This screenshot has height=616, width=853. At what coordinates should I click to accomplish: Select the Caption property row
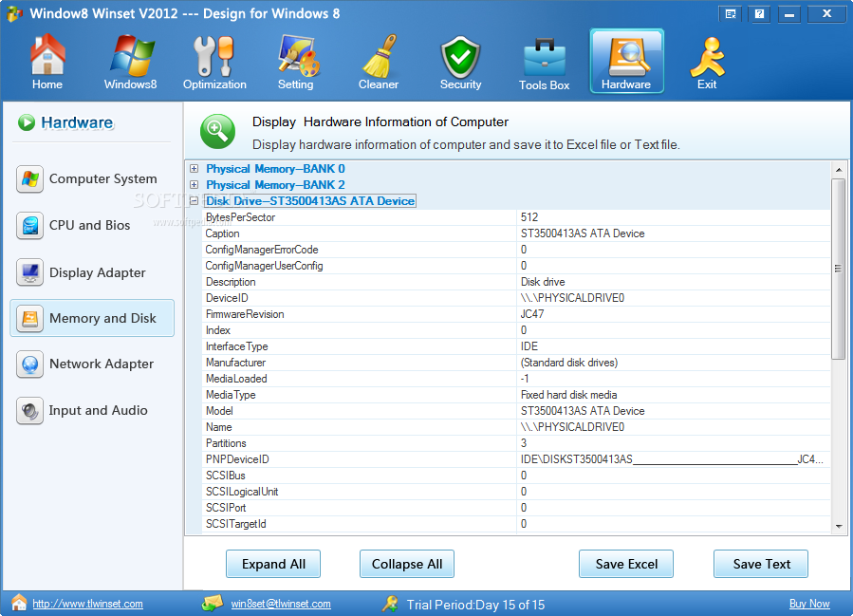point(516,233)
